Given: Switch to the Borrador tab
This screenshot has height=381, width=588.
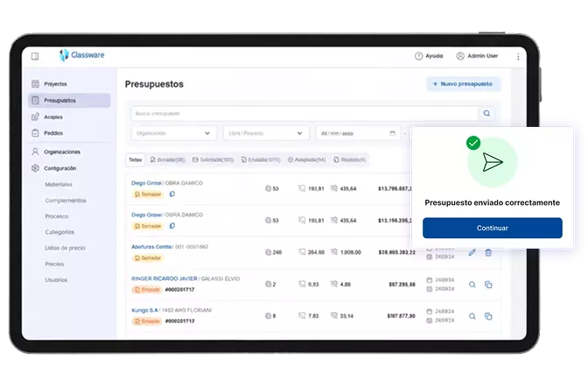Looking at the screenshot, I should (167, 160).
